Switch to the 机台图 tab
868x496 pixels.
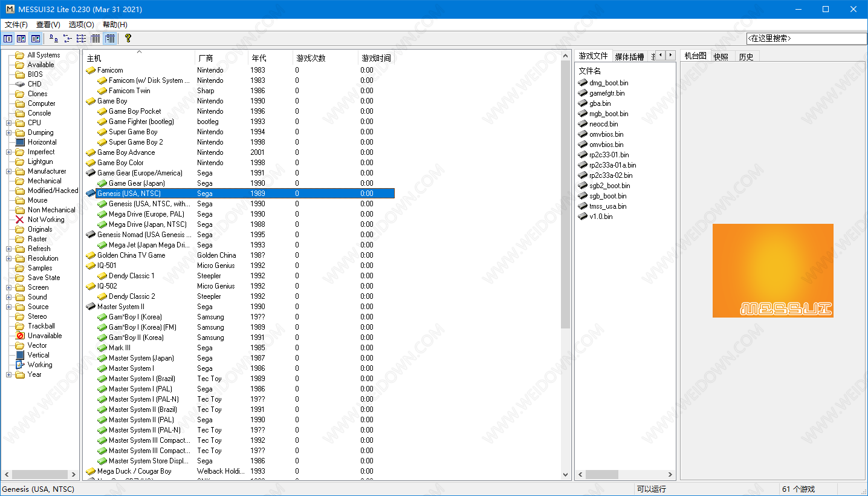695,56
